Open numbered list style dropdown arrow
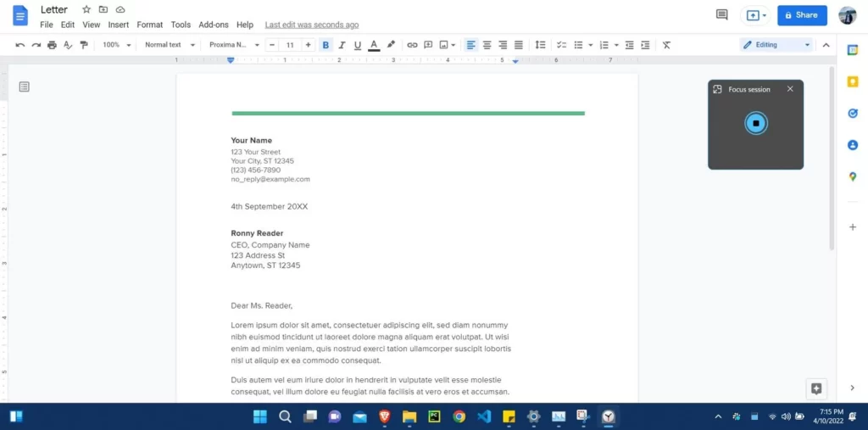 (616, 45)
